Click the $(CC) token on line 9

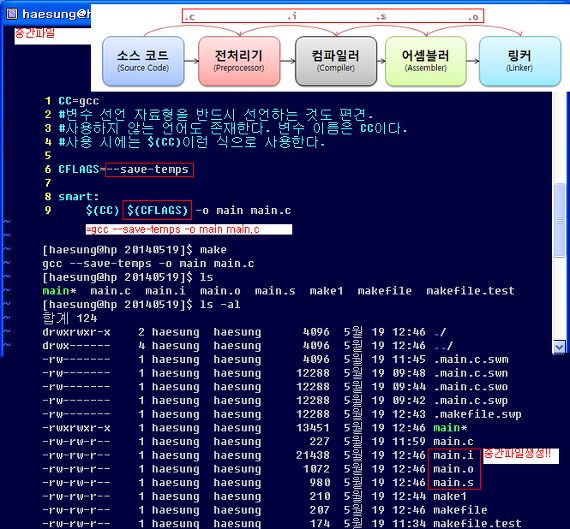103,211
